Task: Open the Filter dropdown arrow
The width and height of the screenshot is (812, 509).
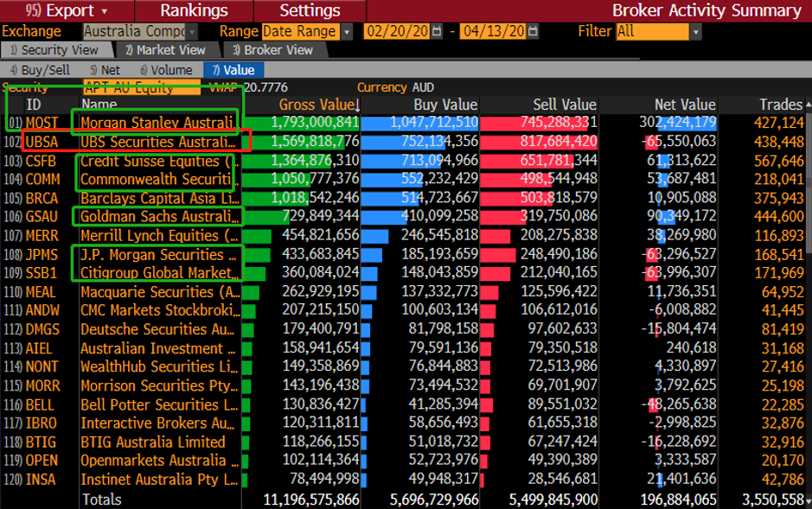Action: coord(695,32)
